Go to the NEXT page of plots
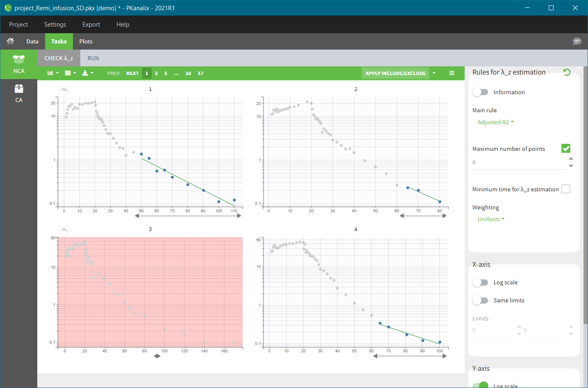The width and height of the screenshot is (588, 388). click(x=132, y=73)
